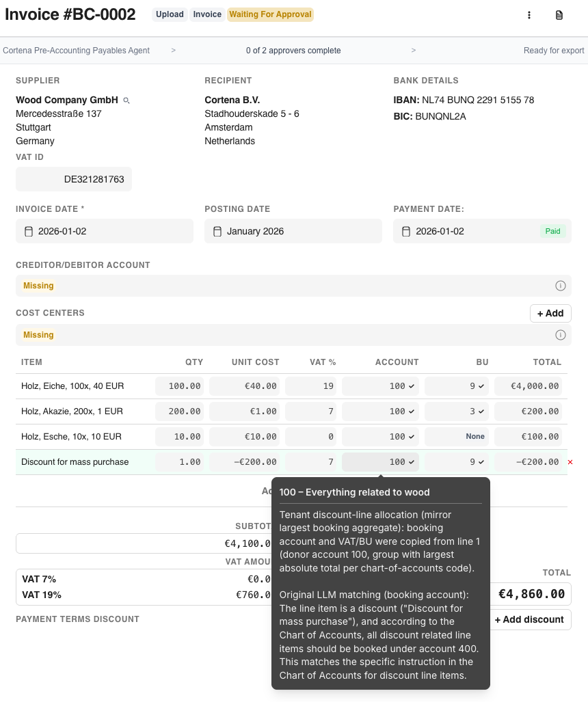
Task: Click supplier name Wood Company GmbH
Action: [x=67, y=100]
